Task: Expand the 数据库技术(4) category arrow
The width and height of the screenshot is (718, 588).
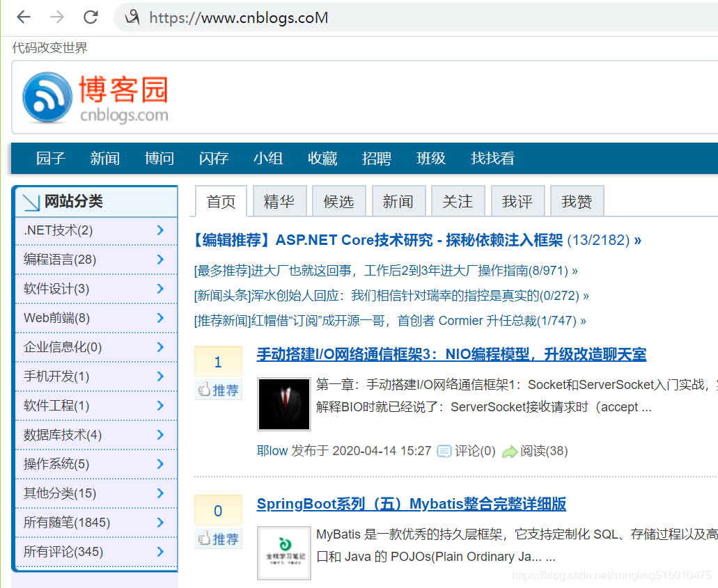Action: tap(160, 435)
